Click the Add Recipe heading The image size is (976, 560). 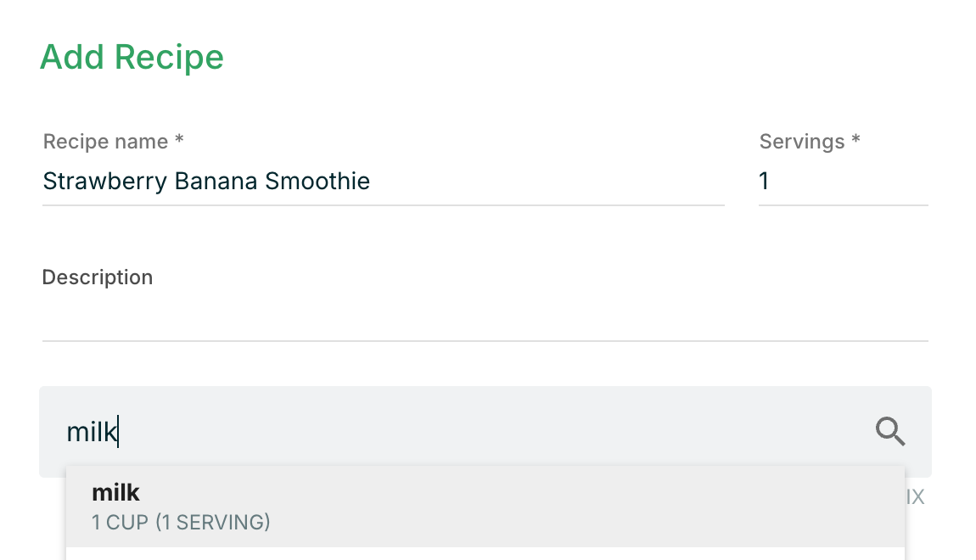pyautogui.click(x=132, y=58)
